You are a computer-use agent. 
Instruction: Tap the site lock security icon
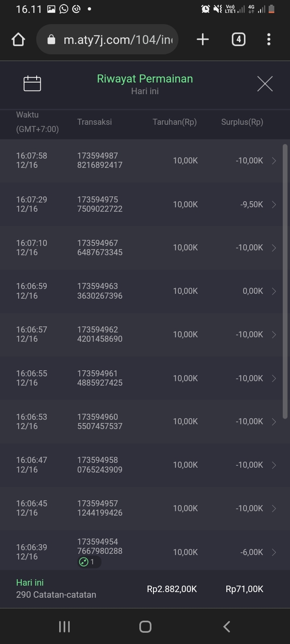(x=51, y=39)
